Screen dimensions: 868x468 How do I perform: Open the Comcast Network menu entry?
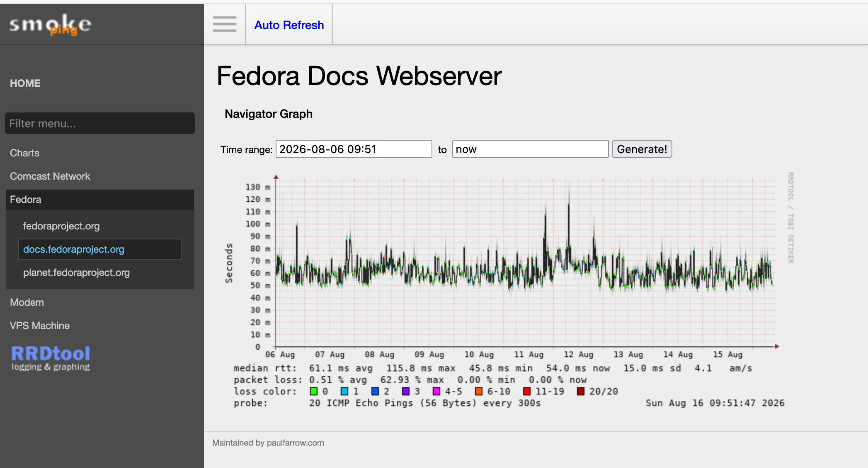50,176
